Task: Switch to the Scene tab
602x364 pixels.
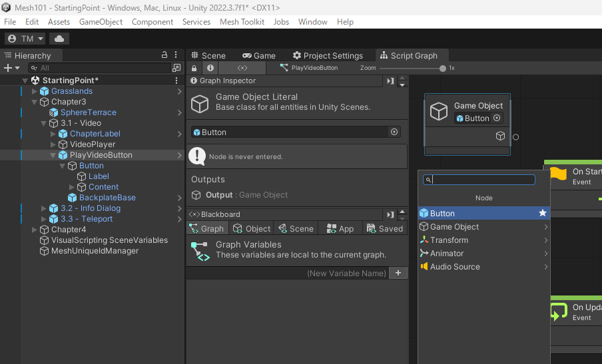Action: (208, 56)
